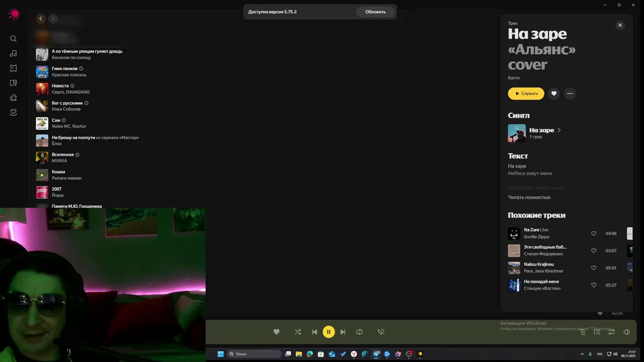
Task: Open the Windows Start menu
Action: click(220, 354)
